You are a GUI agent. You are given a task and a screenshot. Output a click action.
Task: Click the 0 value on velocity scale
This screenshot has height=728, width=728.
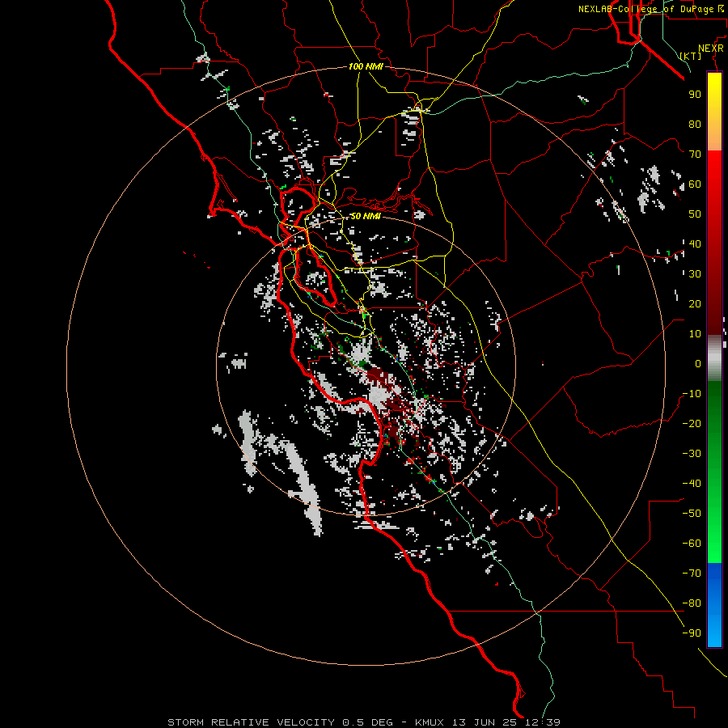698,363
